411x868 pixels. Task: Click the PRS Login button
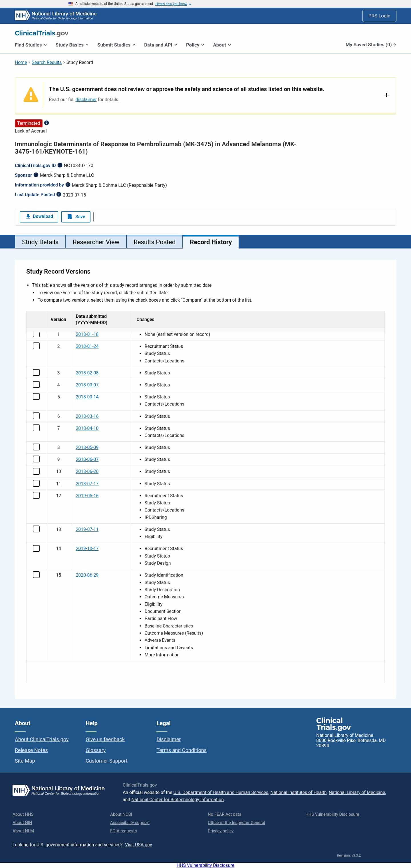coord(379,16)
